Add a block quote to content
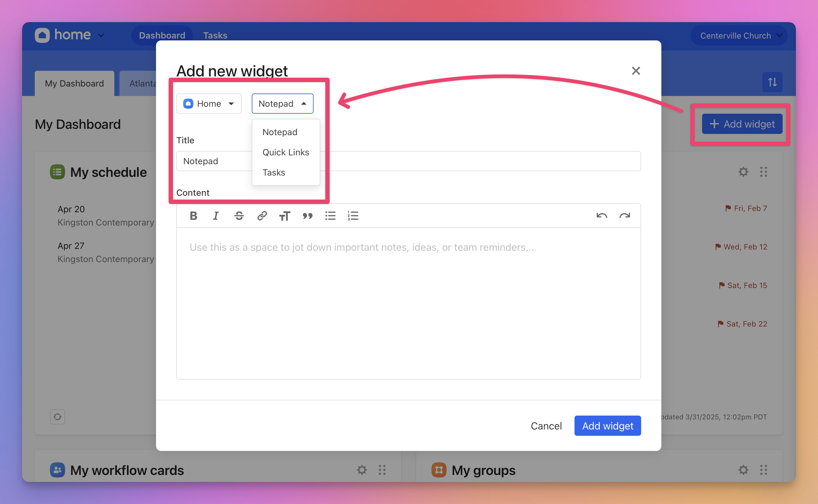 307,216
